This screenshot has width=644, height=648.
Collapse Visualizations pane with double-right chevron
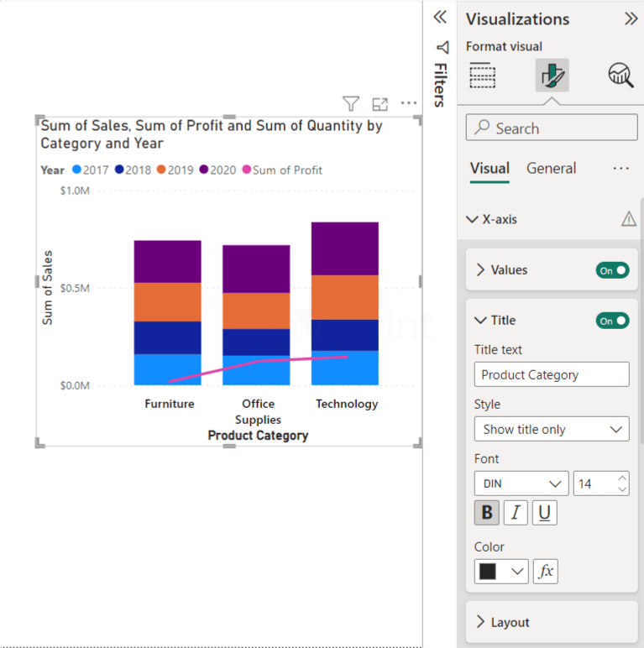631,18
